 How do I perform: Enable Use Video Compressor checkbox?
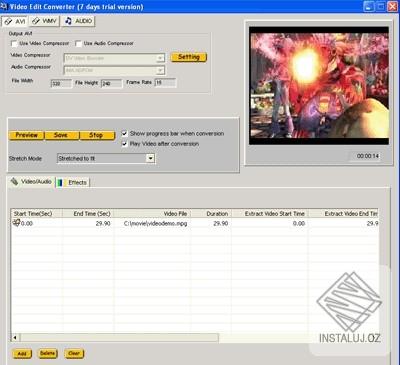click(14, 44)
